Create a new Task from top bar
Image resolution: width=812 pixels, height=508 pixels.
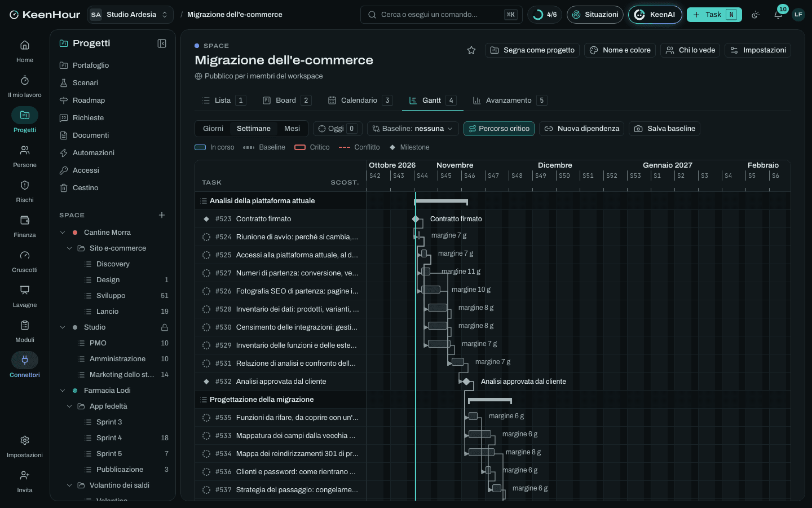[714, 15]
